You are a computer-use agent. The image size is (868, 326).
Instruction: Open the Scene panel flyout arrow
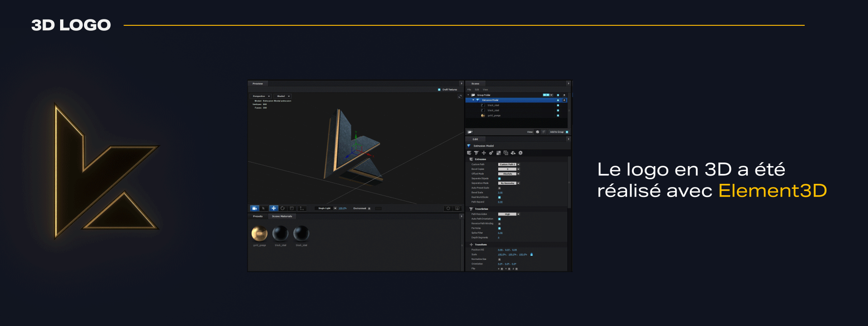coord(568,84)
